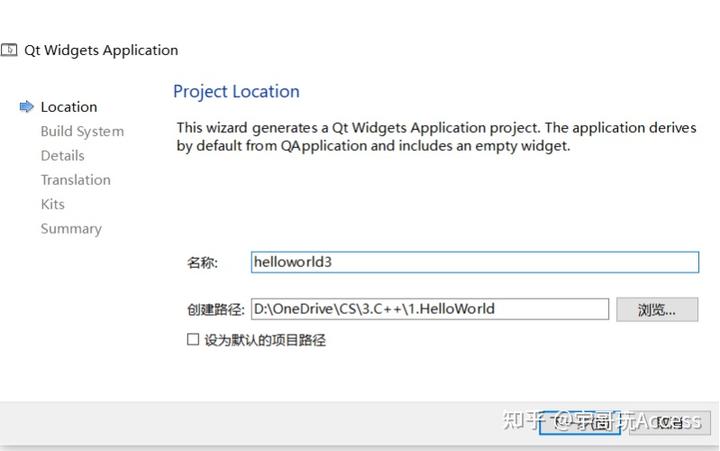Image resolution: width=720 pixels, height=451 pixels.
Task: Click the wizard description paragraph
Action: (428, 137)
